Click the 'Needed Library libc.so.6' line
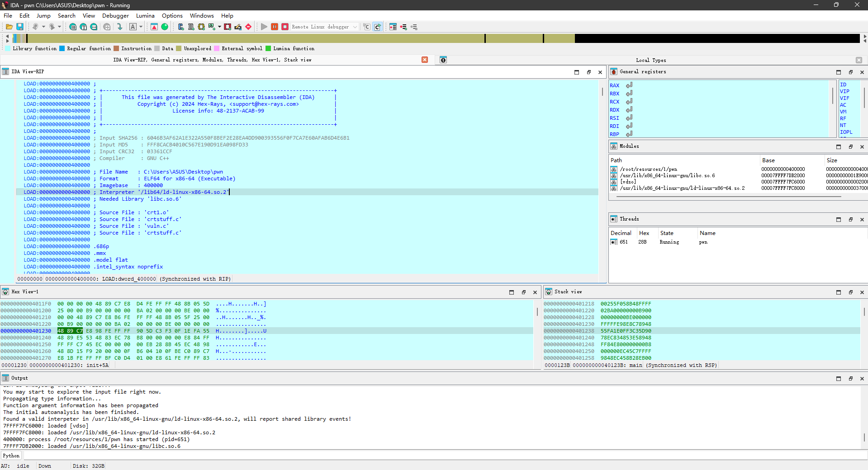 [140, 199]
